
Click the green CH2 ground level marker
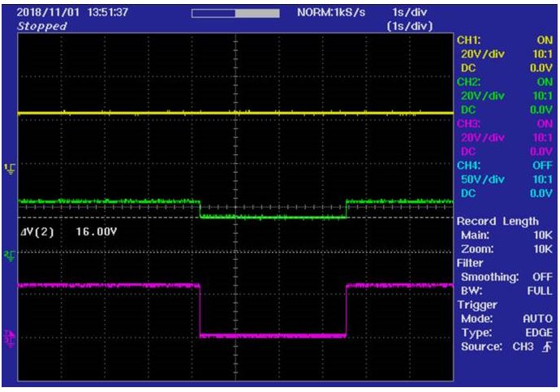10,256
